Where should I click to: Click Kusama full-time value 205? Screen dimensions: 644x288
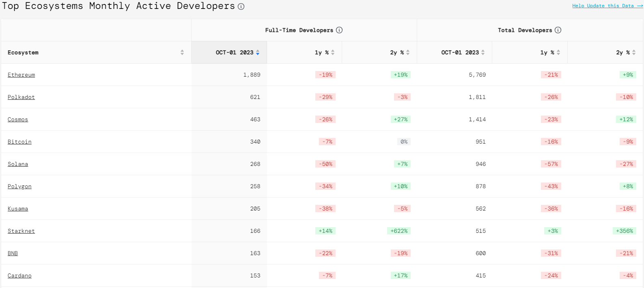point(255,208)
